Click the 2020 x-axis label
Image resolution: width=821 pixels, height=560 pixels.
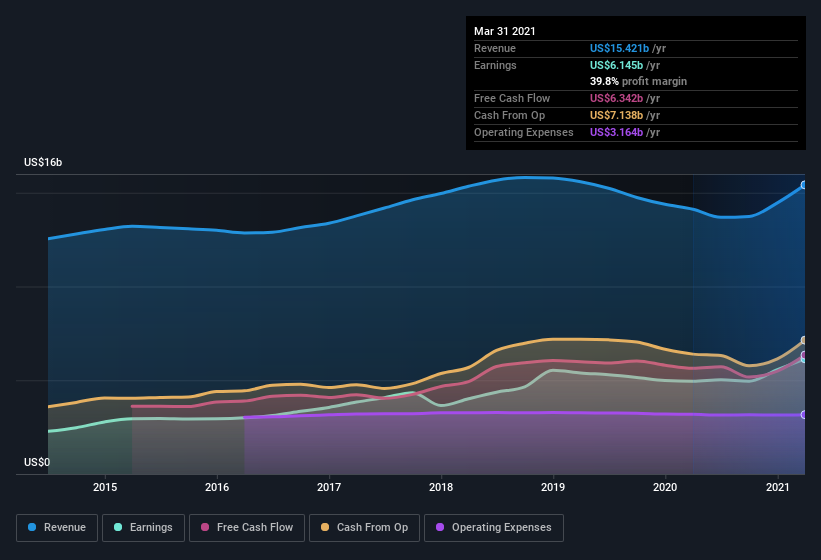tap(665, 487)
